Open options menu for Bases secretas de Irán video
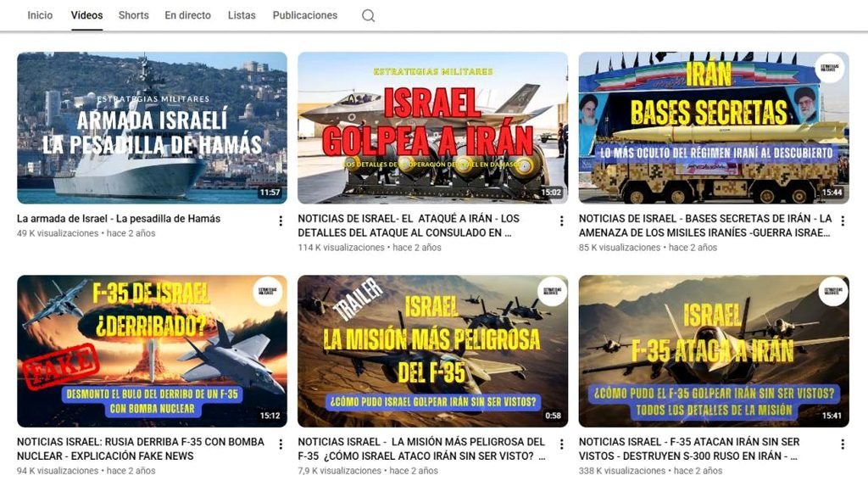868x492 pixels. point(843,221)
